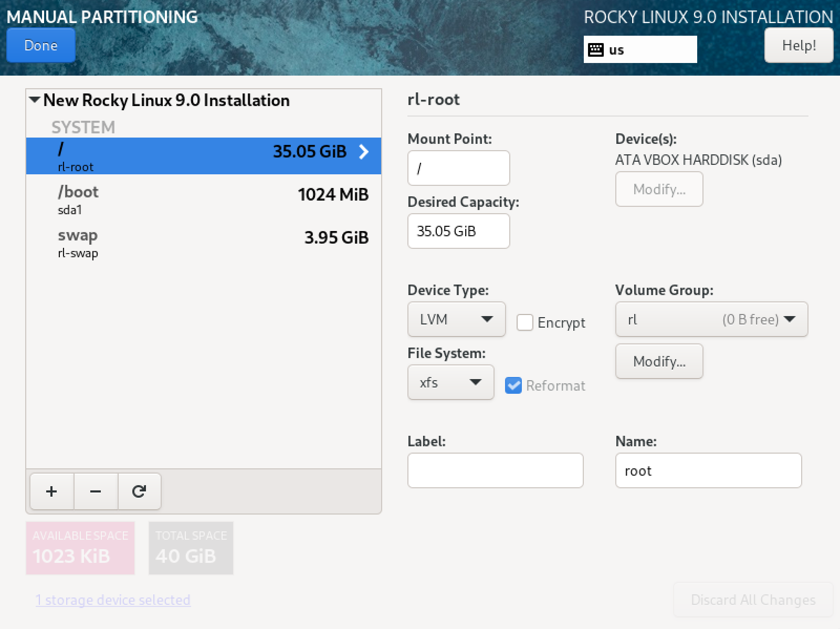840x629 pixels.
Task: Open the 1 storage device selected link
Action: pyautogui.click(x=113, y=600)
